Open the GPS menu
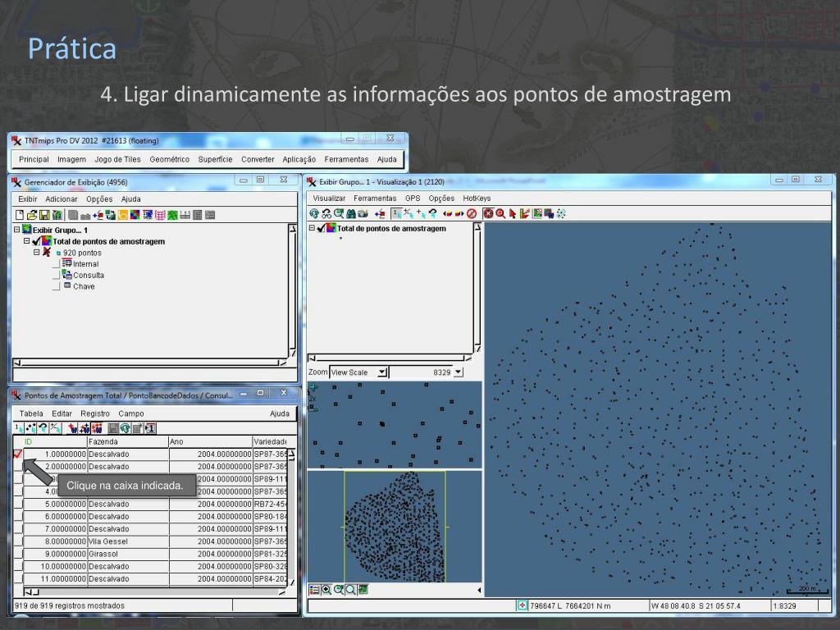 click(413, 199)
